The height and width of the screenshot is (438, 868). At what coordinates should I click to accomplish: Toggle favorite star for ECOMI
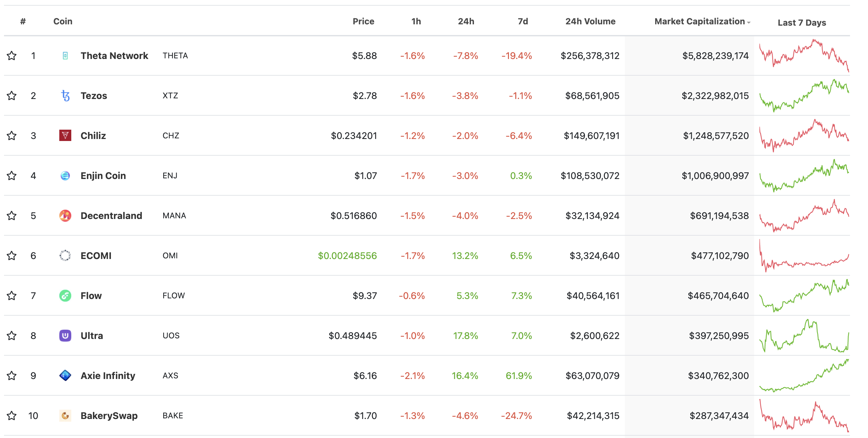coord(12,256)
